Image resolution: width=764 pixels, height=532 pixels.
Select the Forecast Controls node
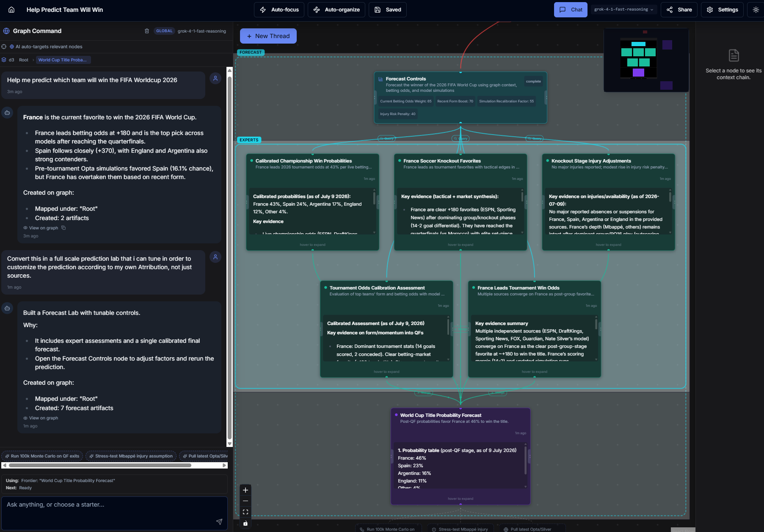coord(461,97)
